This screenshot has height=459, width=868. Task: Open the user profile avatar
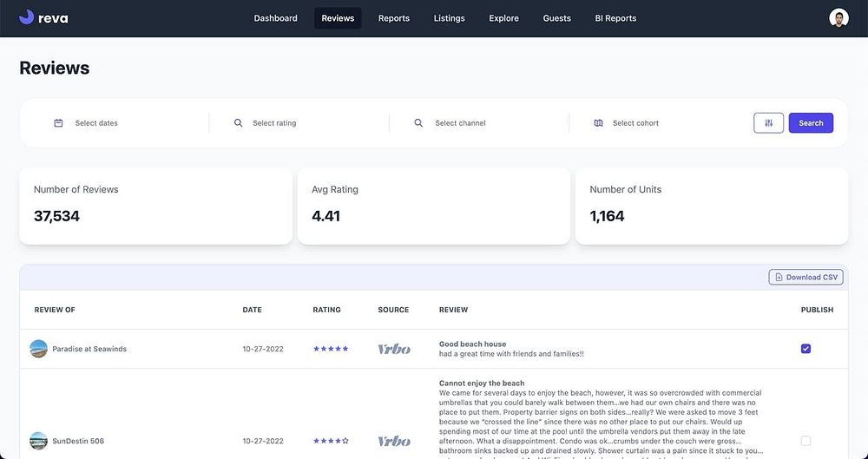coord(838,18)
